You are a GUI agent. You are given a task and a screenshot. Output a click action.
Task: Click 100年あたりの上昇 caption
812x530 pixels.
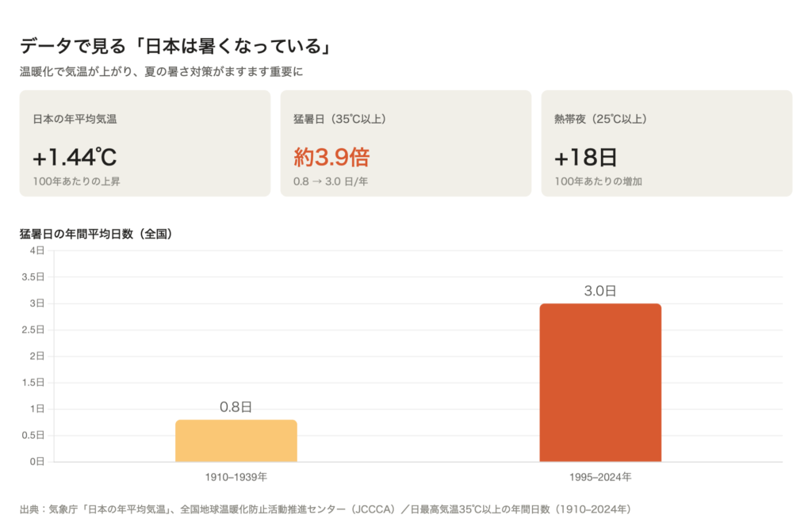(x=77, y=181)
